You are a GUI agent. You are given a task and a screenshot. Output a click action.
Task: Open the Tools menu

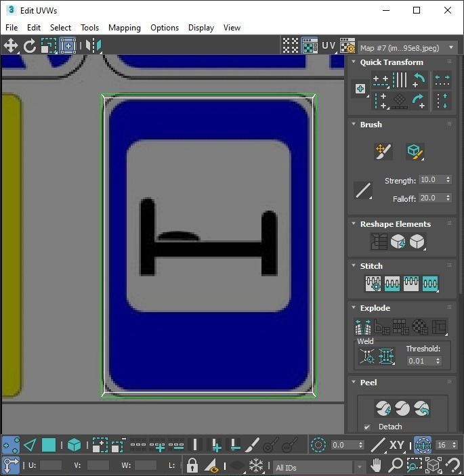tap(89, 28)
